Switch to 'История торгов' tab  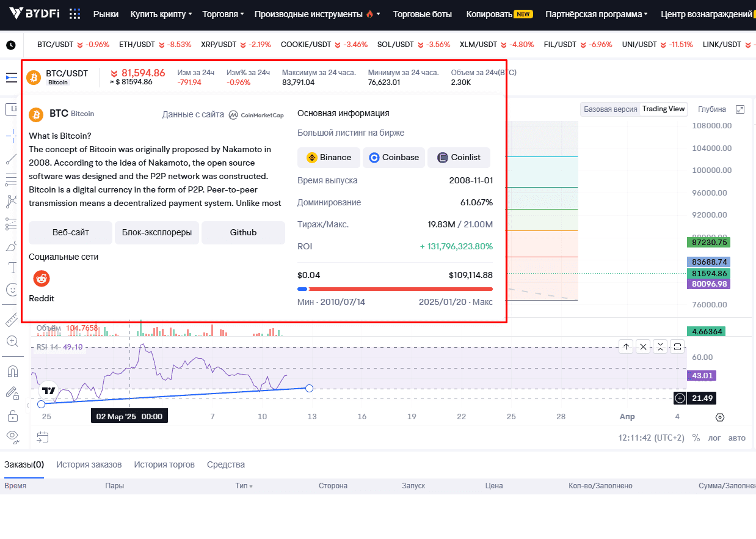tap(164, 464)
